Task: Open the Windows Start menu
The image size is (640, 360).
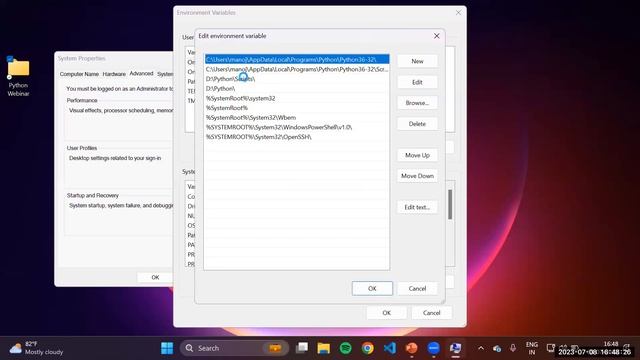Action: pyautogui.click(x=167, y=348)
